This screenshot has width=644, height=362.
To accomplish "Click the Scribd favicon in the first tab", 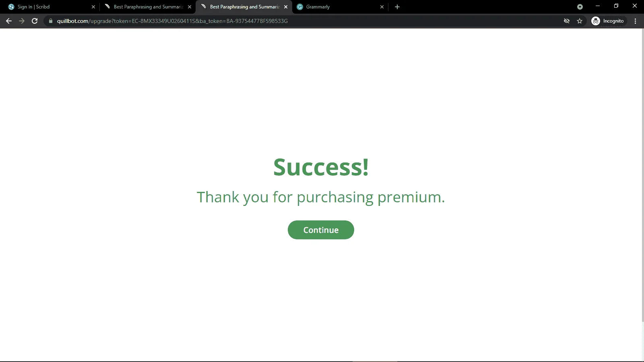I will click(x=11, y=7).
